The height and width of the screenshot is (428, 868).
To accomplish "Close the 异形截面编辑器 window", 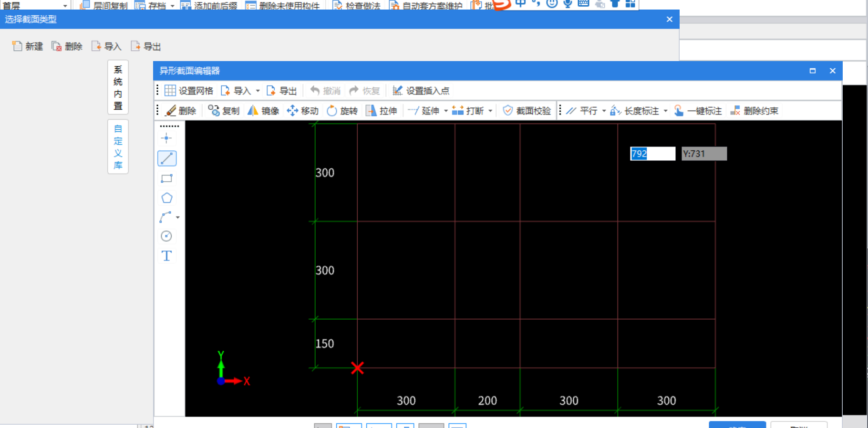I will (x=833, y=71).
